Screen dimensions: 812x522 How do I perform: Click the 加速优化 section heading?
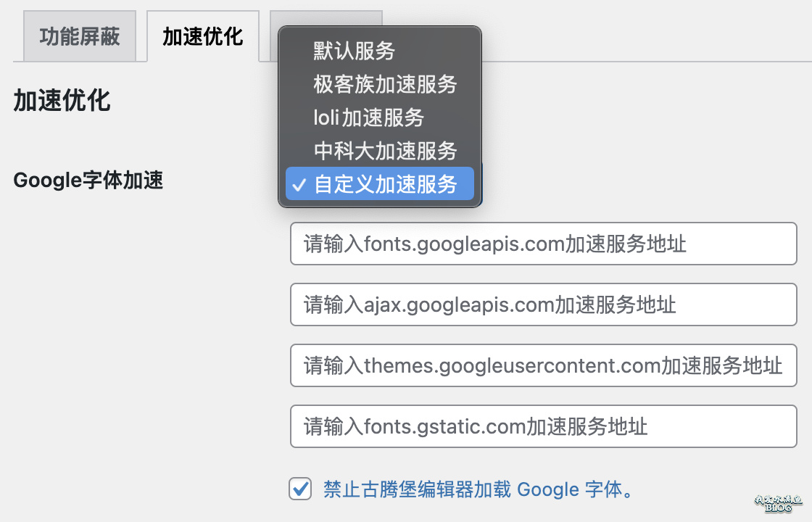[x=62, y=101]
